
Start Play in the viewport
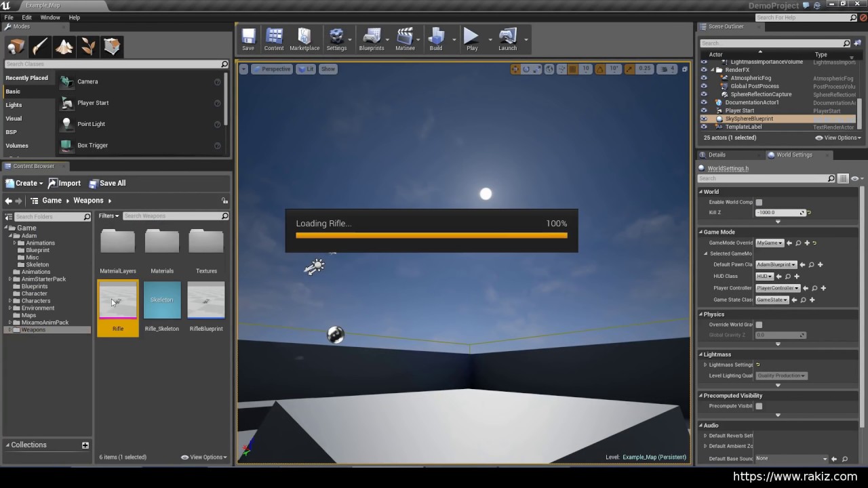click(x=472, y=39)
